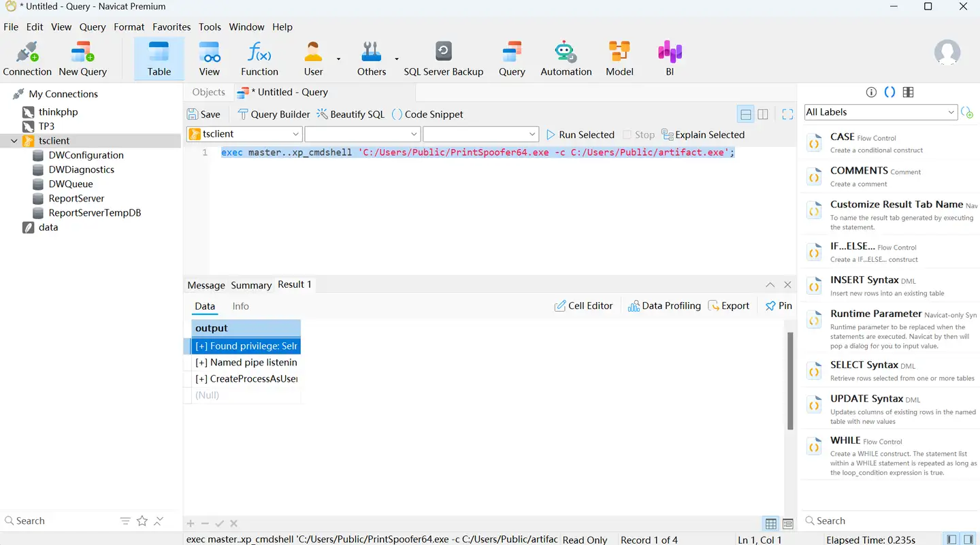This screenshot has height=545, width=980.
Task: Open Data Profiling
Action: tap(664, 306)
